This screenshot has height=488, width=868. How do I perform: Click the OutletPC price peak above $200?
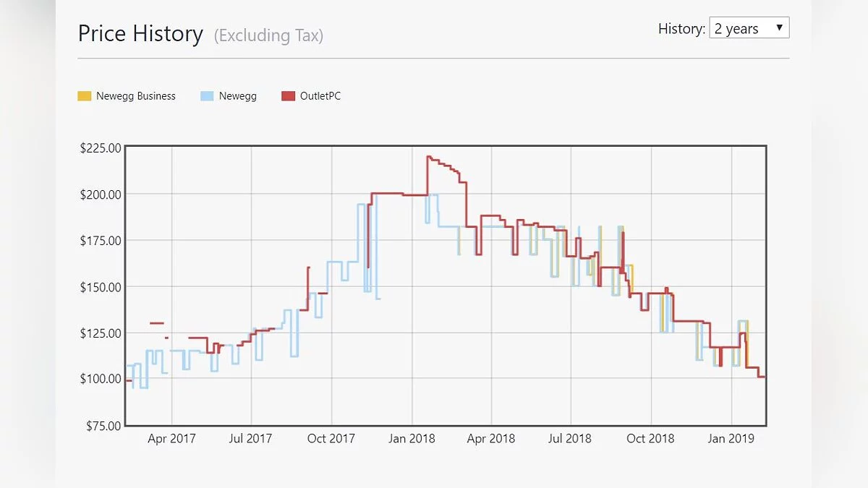[430, 157]
